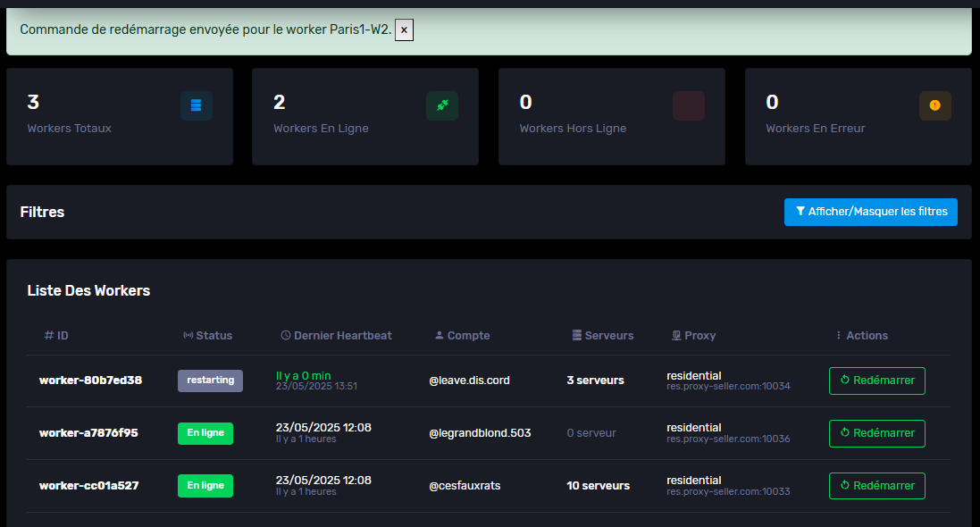The image size is (980, 527).
Task: Select the ID column header
Action: coord(56,336)
